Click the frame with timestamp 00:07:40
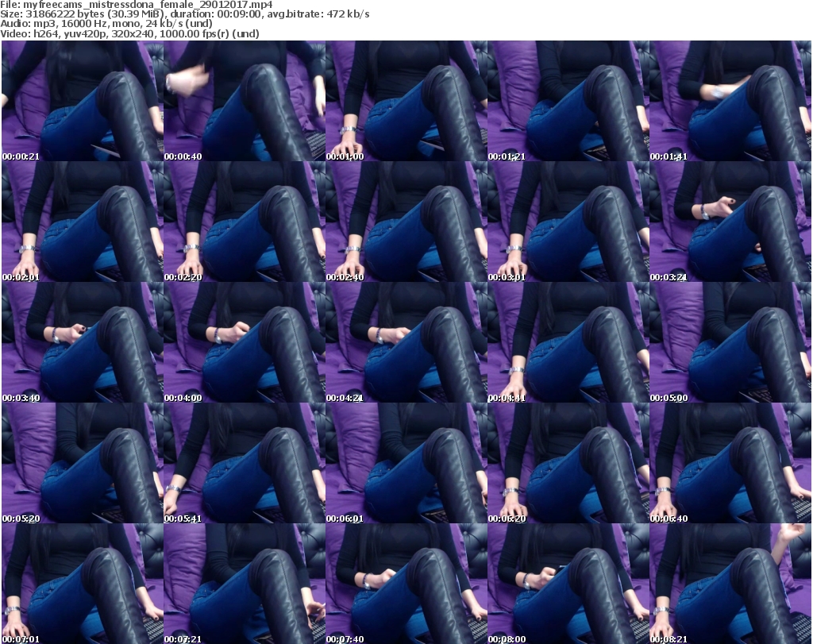The width and height of the screenshot is (813, 644). (x=406, y=584)
